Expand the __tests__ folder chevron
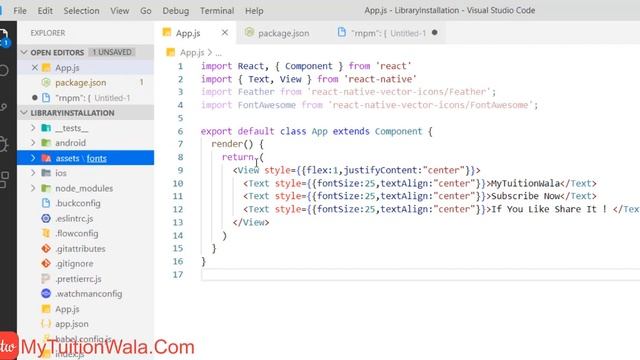 [x=33, y=128]
